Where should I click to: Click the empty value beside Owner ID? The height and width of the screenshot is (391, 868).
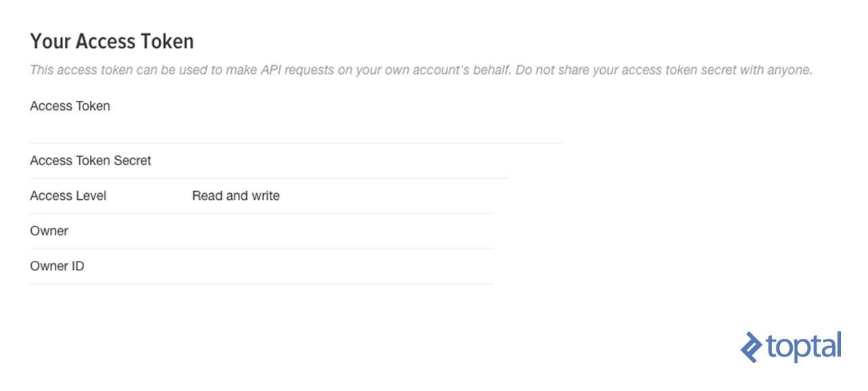[342, 266]
